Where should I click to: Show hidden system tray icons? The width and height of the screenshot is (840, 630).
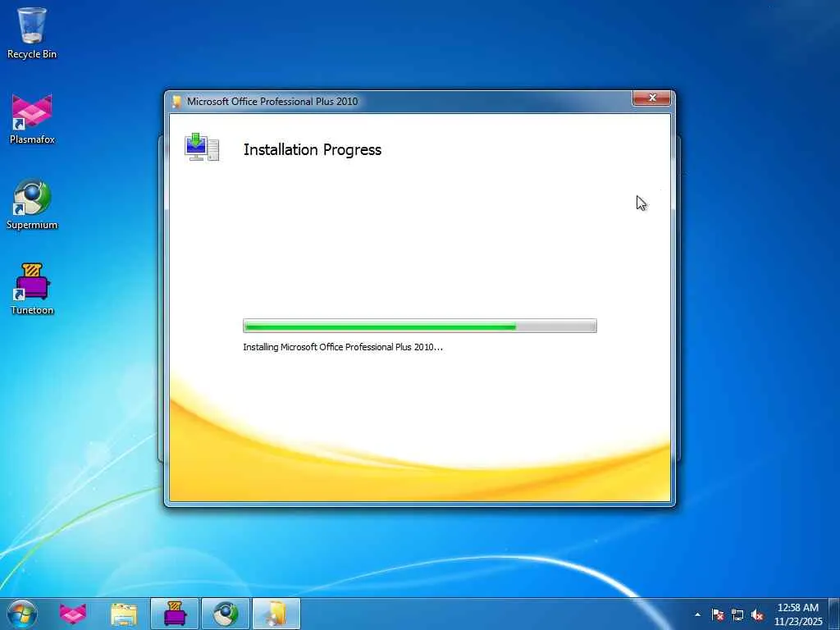pos(697,614)
